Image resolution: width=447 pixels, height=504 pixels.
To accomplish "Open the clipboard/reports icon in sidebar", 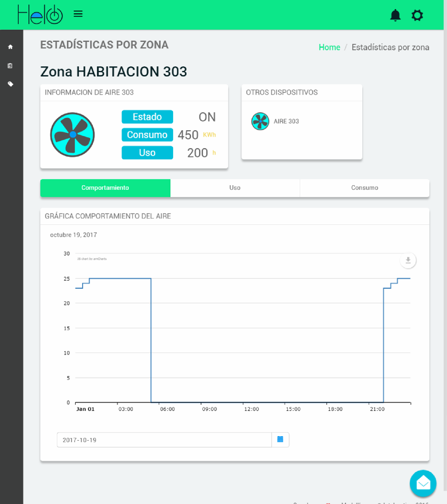I will click(10, 66).
